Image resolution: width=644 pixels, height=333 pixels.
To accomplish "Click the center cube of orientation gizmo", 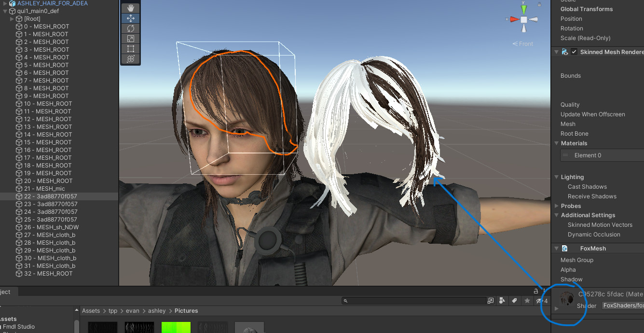I will (524, 19).
